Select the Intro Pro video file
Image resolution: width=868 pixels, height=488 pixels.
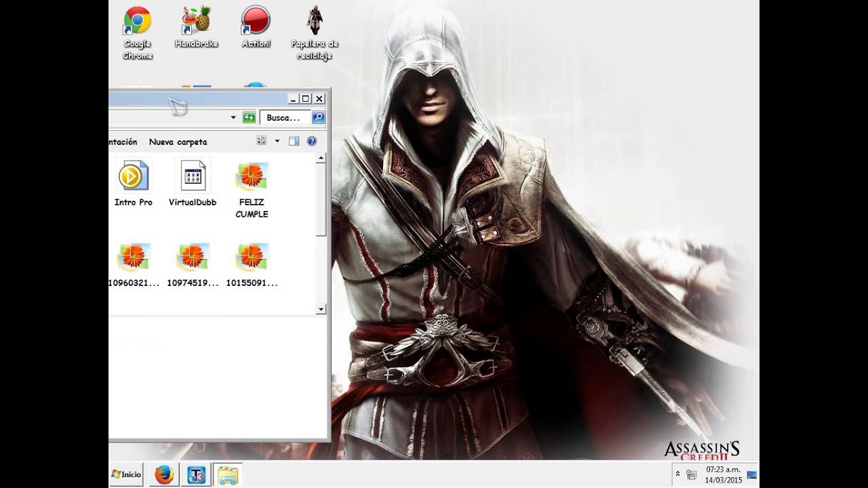pyautogui.click(x=133, y=183)
